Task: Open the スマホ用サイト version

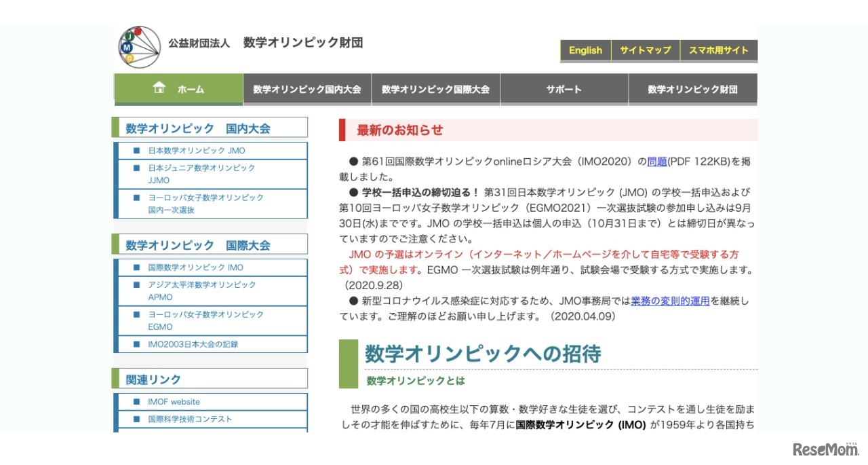Action: [718, 50]
